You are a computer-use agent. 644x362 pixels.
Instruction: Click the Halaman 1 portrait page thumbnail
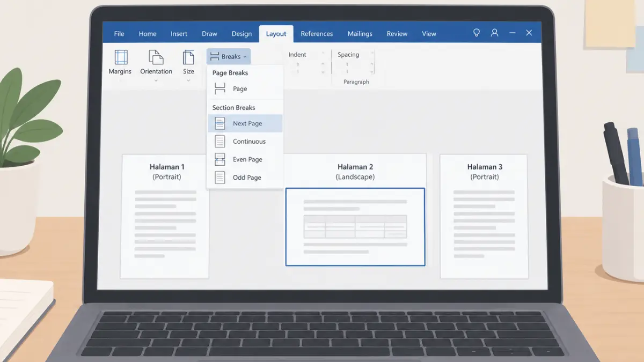(x=165, y=217)
